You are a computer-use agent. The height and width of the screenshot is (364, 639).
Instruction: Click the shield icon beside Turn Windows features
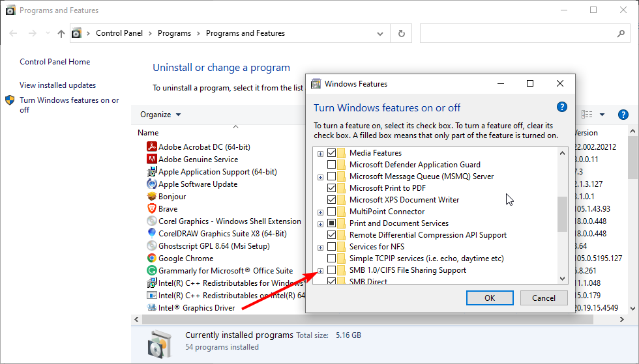[x=10, y=100]
